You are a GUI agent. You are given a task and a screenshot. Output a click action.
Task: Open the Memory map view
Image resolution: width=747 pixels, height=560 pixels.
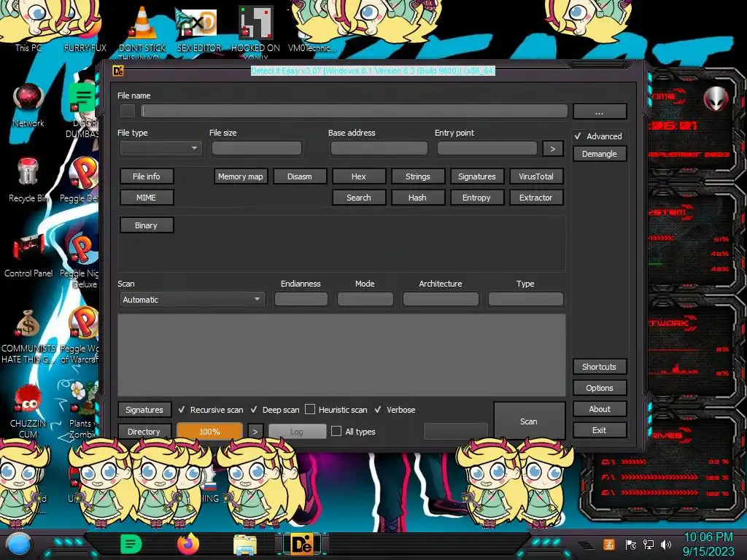coord(241,176)
